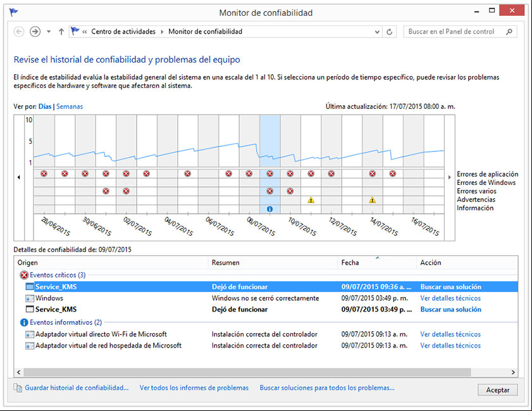Screen dimensions: 532x411
Task: Select the application error icon on 30/06/2015
Action: tap(85, 174)
